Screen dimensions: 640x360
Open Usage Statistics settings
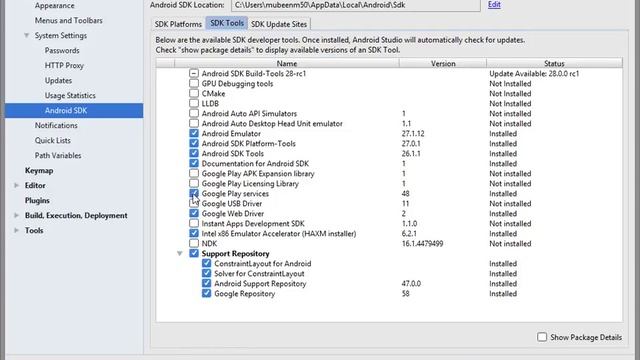70,96
